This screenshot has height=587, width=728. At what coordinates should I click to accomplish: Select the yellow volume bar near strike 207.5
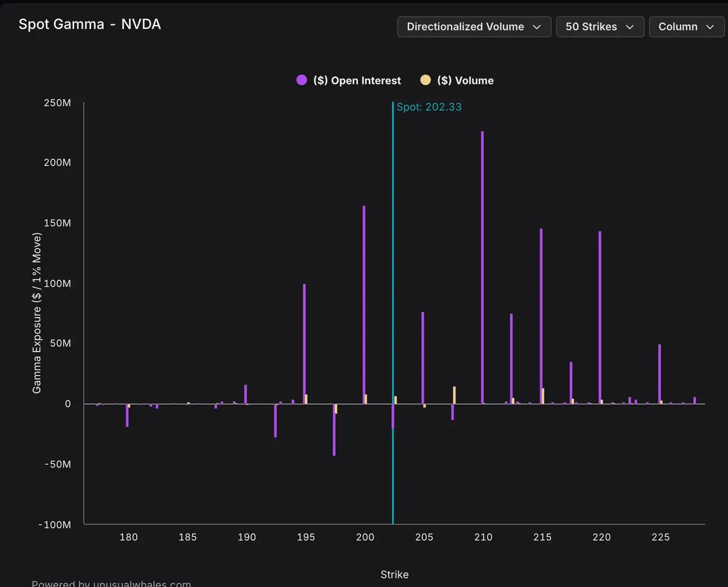click(x=454, y=395)
